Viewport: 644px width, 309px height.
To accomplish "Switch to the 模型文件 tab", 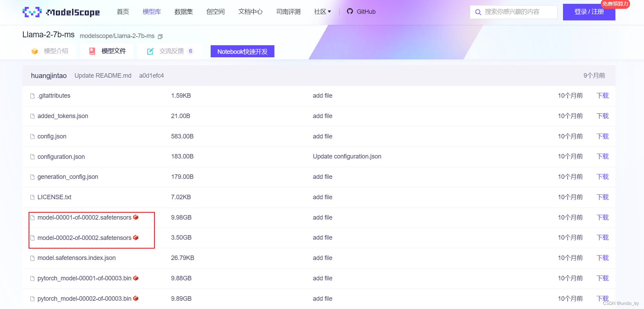I will 107,51.
